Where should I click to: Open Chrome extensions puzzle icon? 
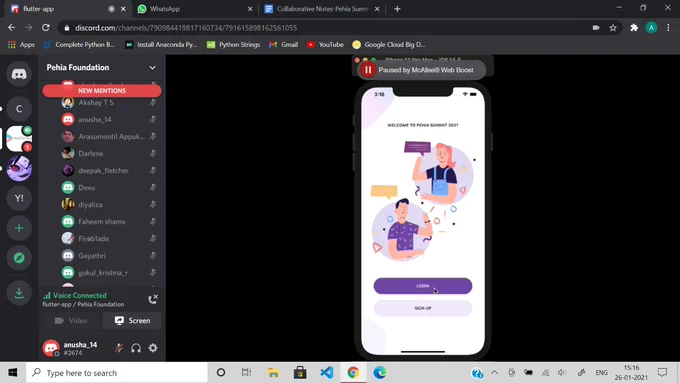[x=634, y=28]
